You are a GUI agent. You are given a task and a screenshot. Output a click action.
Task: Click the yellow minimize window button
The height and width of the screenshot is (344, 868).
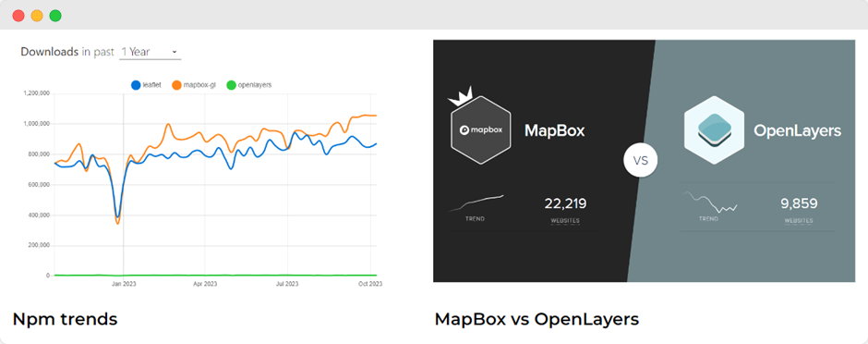tap(37, 16)
